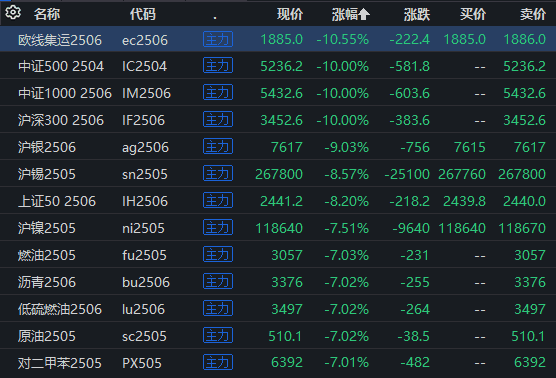556x378 pixels.
Task: Click the code bu2506
Action: coord(146,282)
